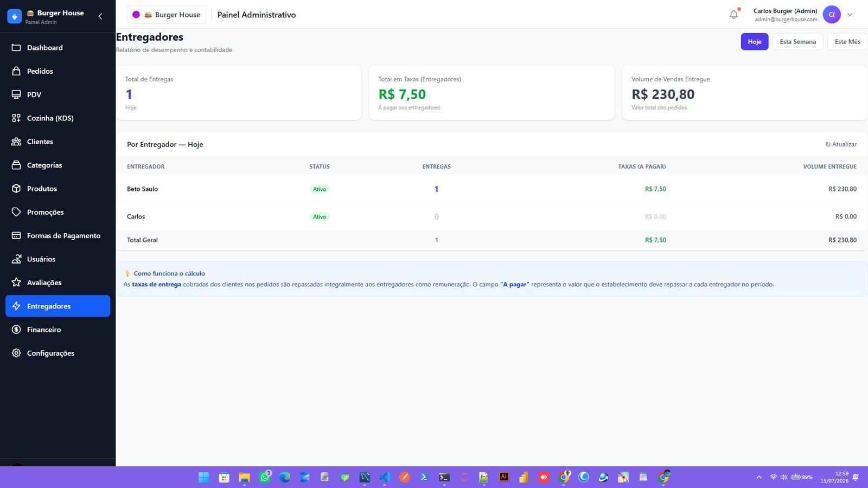Open the terminal from taskbar
The width and height of the screenshot is (868, 488).
click(444, 477)
